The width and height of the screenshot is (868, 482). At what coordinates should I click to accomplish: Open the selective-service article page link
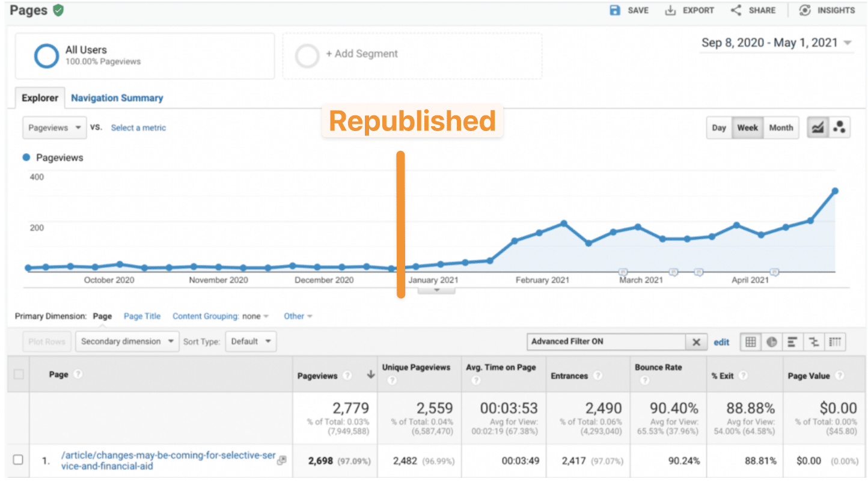coord(168,460)
